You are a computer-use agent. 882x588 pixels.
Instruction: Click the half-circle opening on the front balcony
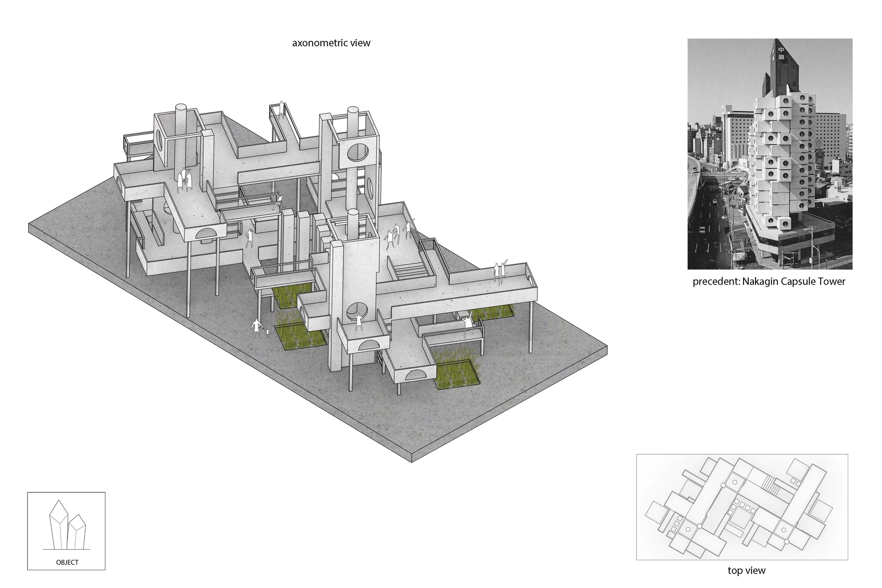[x=370, y=345]
